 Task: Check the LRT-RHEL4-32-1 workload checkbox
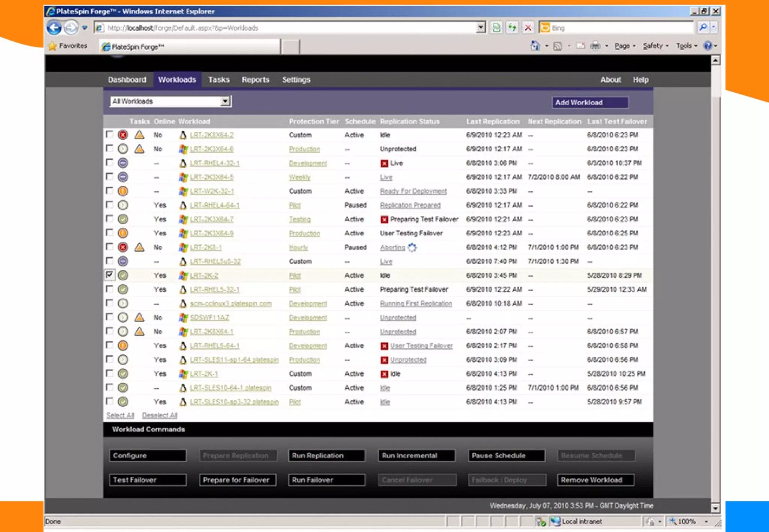(x=109, y=162)
